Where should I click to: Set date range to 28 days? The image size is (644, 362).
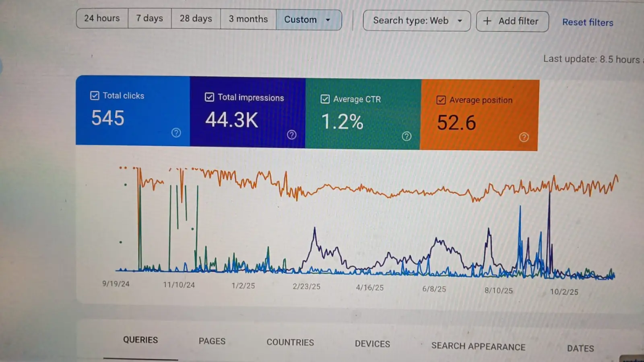196,19
